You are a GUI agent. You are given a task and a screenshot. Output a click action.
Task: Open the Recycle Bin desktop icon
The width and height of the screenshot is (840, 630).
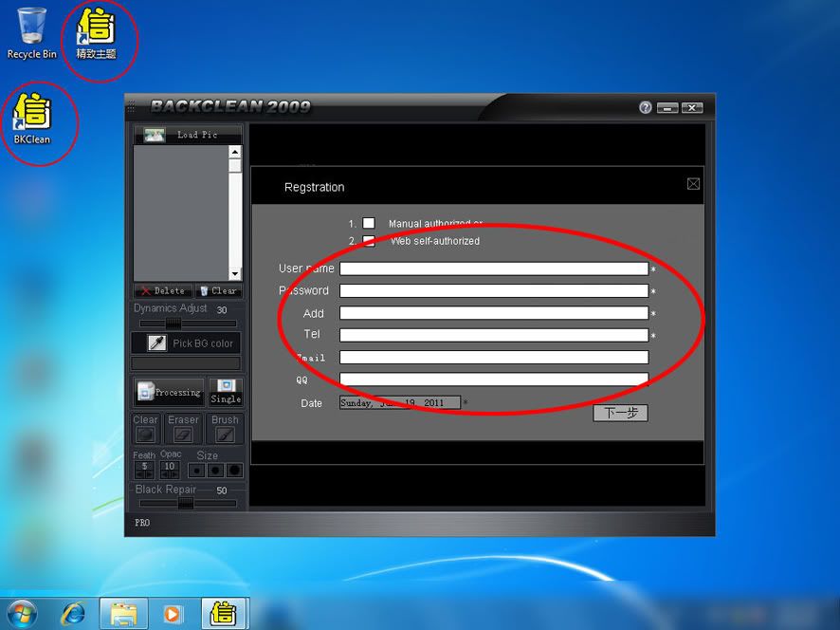coord(31,33)
